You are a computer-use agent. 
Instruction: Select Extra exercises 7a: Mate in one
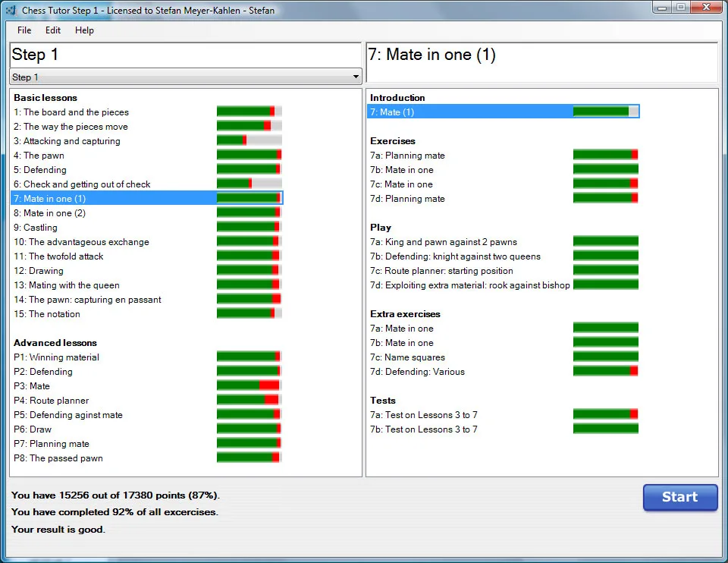(x=402, y=328)
